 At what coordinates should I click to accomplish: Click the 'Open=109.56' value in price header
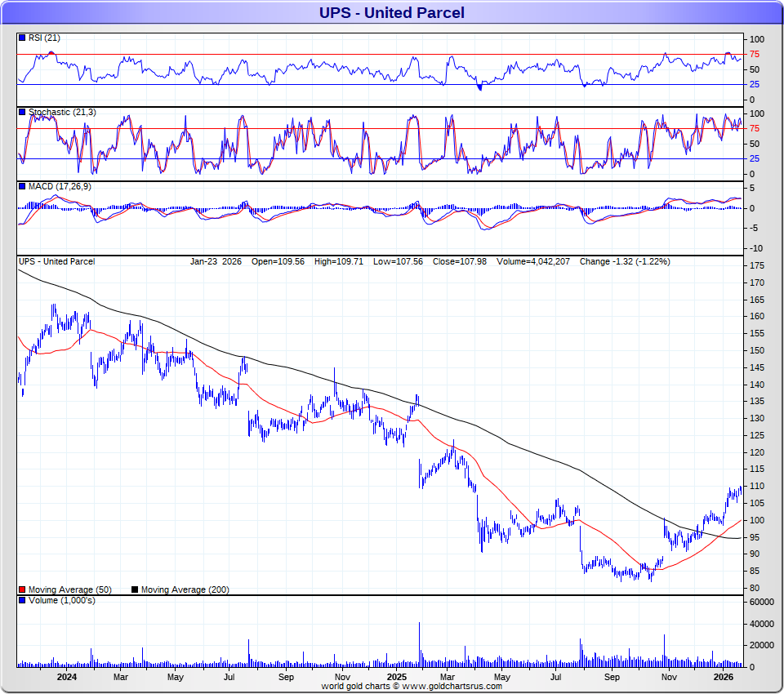278,261
